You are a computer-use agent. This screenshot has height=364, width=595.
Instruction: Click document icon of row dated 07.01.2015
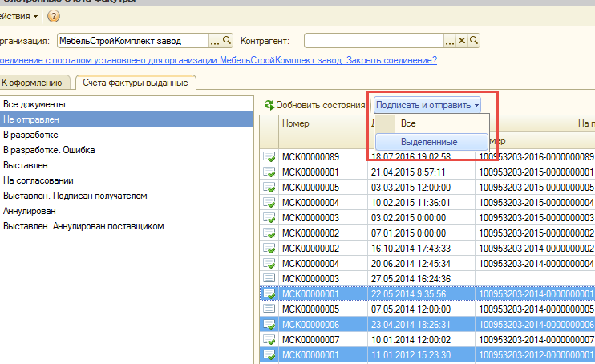tap(269, 233)
